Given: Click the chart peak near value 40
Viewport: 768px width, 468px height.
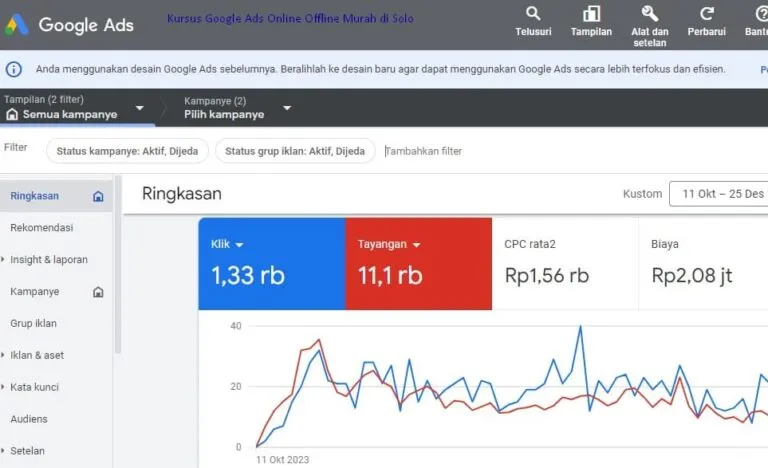Looking at the screenshot, I should click(581, 326).
